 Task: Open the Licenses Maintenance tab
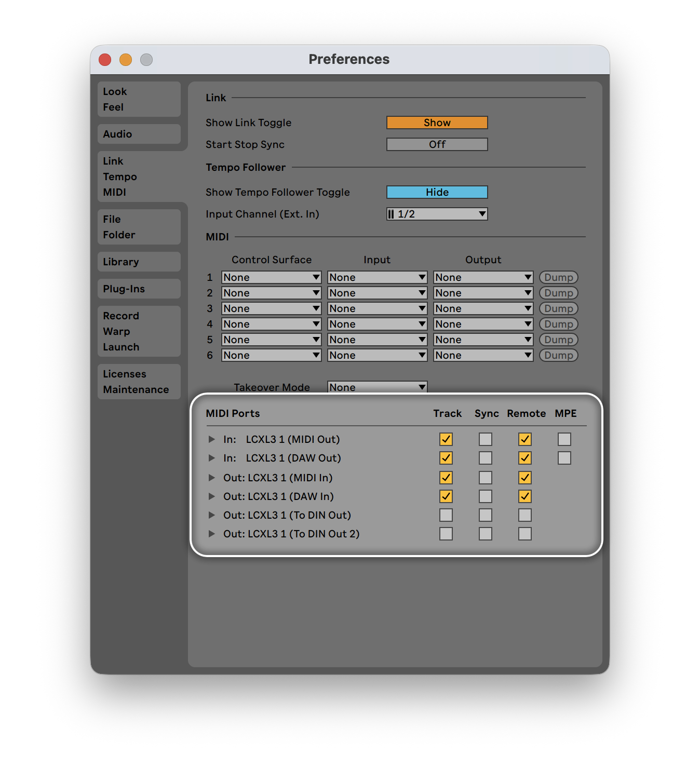tap(139, 382)
